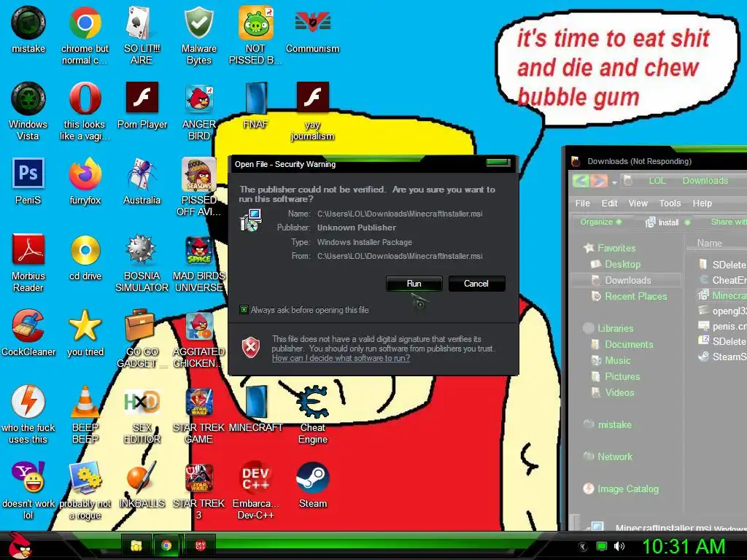Open View menu in Downloads window
The width and height of the screenshot is (747, 560).
[638, 203]
